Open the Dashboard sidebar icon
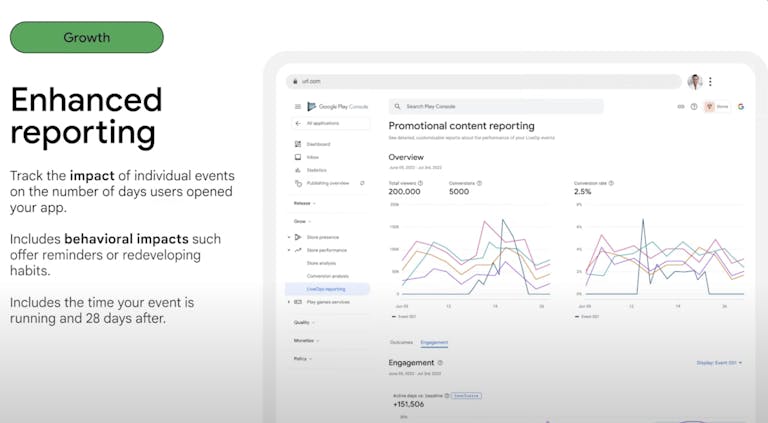 pyautogui.click(x=298, y=144)
